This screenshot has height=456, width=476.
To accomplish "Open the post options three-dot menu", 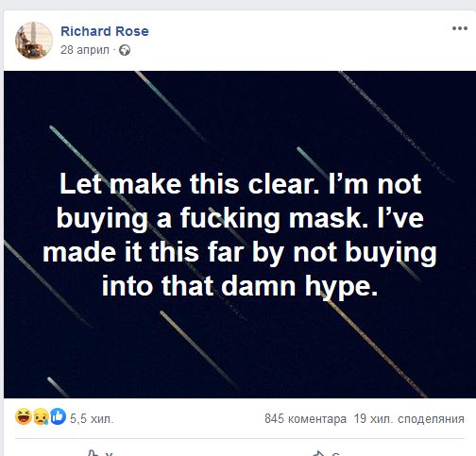I will click(459, 28).
